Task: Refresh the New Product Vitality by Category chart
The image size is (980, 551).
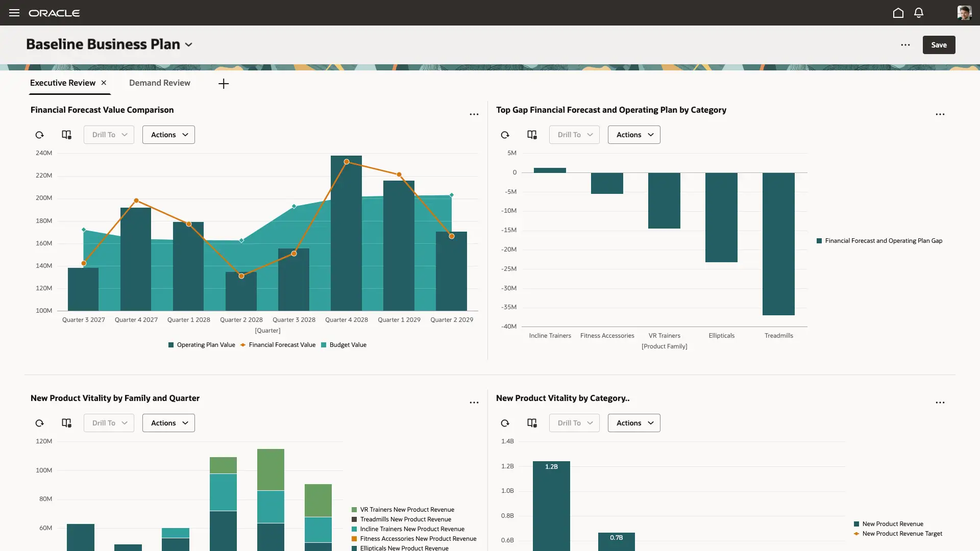Action: pyautogui.click(x=505, y=423)
